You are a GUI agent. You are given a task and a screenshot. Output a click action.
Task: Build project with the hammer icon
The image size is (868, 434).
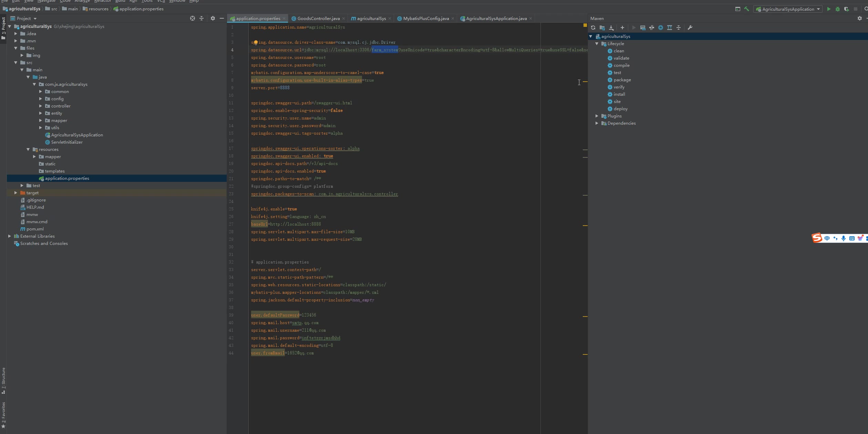coord(746,9)
